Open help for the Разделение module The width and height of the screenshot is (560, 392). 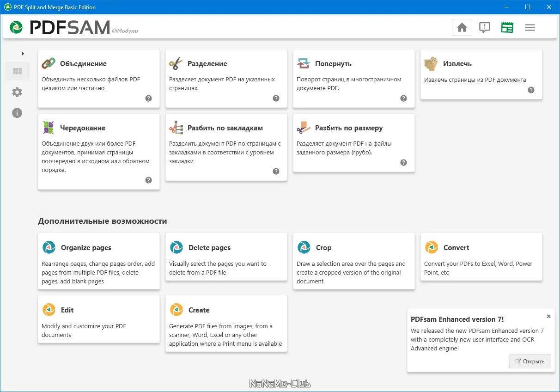coord(276,98)
